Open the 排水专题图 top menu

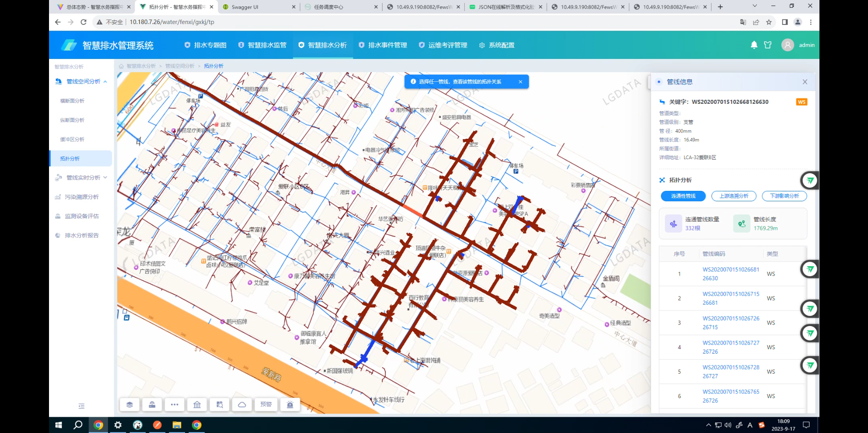(205, 45)
